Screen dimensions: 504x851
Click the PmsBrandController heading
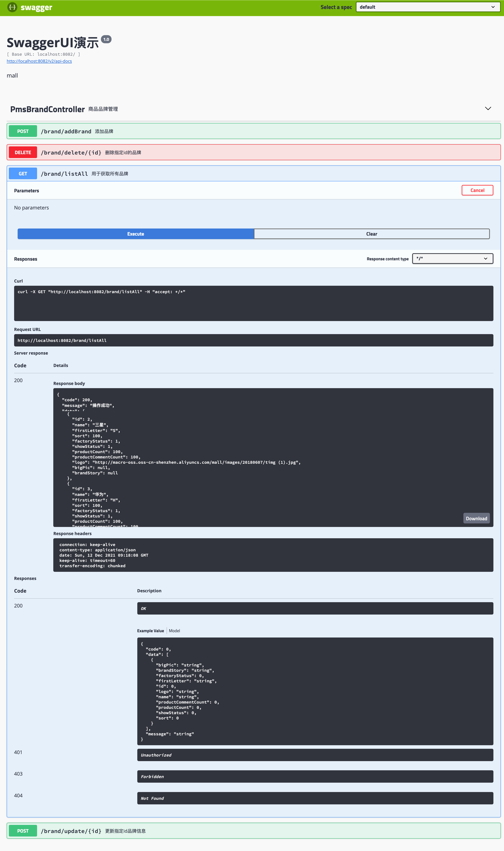(x=47, y=109)
